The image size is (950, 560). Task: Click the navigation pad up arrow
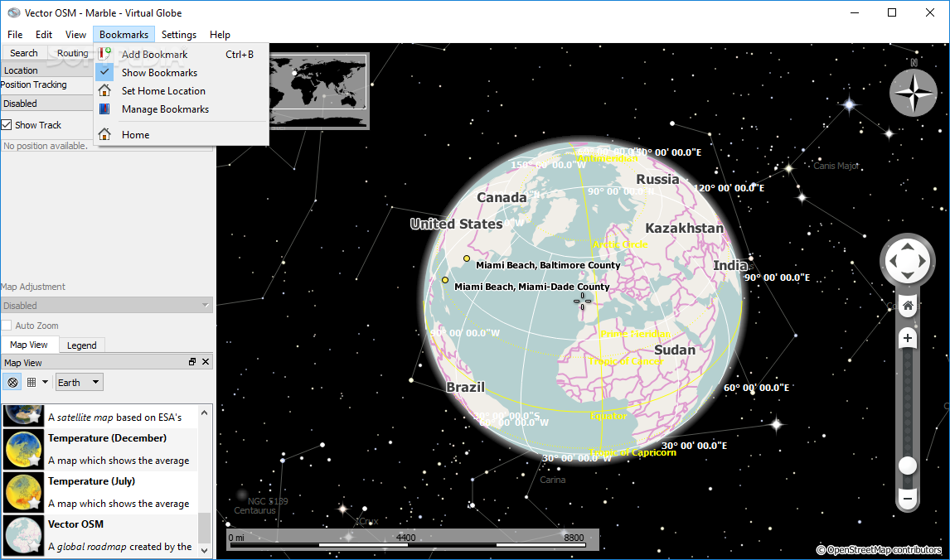907,246
